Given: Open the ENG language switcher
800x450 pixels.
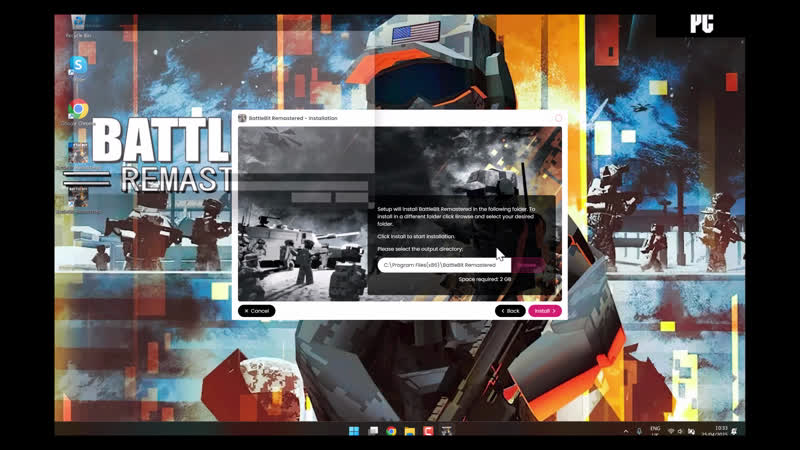Looking at the screenshot, I should (655, 431).
